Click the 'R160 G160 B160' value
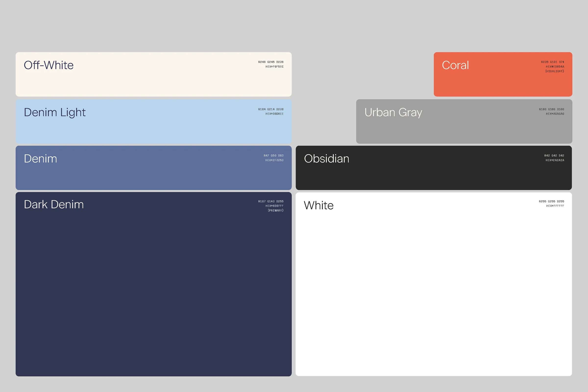This screenshot has height=392, width=588. (x=551, y=109)
